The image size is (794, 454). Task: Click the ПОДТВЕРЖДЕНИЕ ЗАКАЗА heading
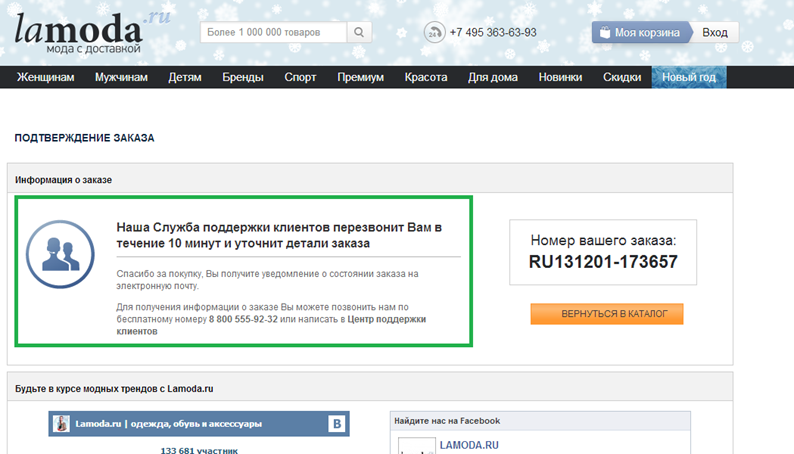coord(85,138)
